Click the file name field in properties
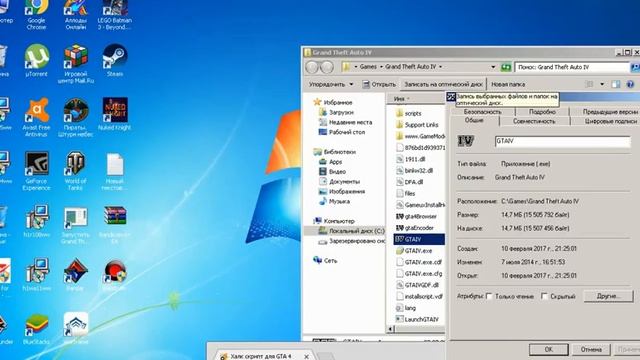The width and height of the screenshot is (640, 360). coord(562,141)
